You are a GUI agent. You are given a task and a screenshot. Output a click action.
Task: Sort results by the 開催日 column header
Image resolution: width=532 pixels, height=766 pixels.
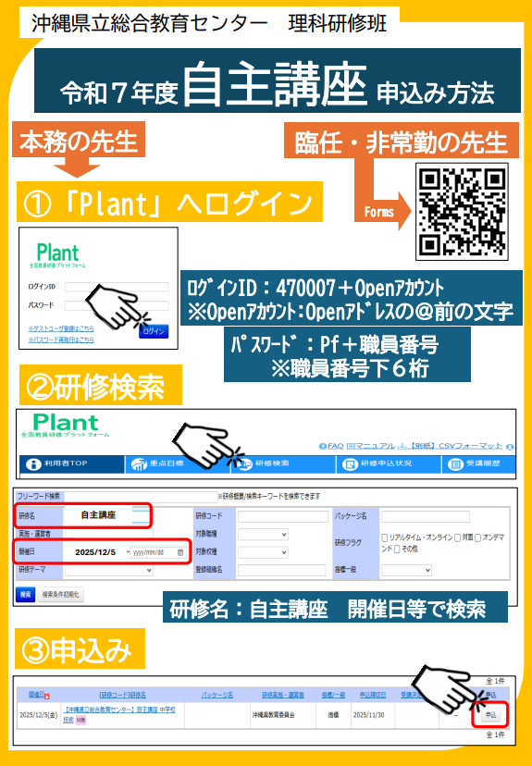click(36, 694)
